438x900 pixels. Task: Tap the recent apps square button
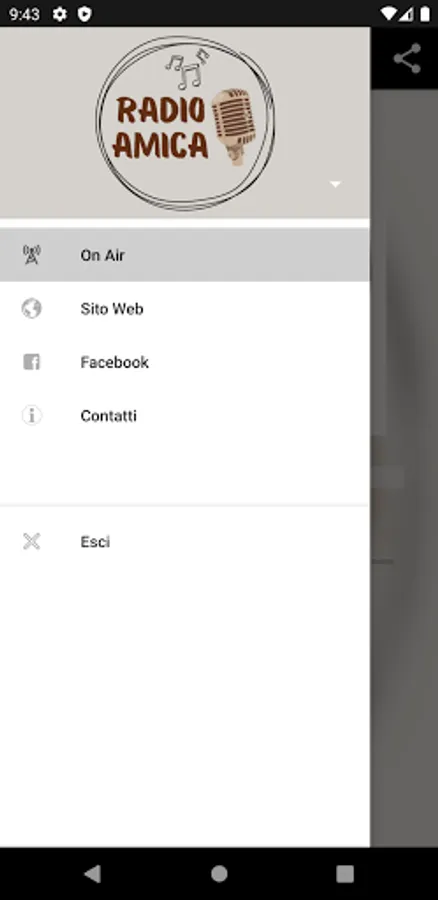pyautogui.click(x=344, y=874)
